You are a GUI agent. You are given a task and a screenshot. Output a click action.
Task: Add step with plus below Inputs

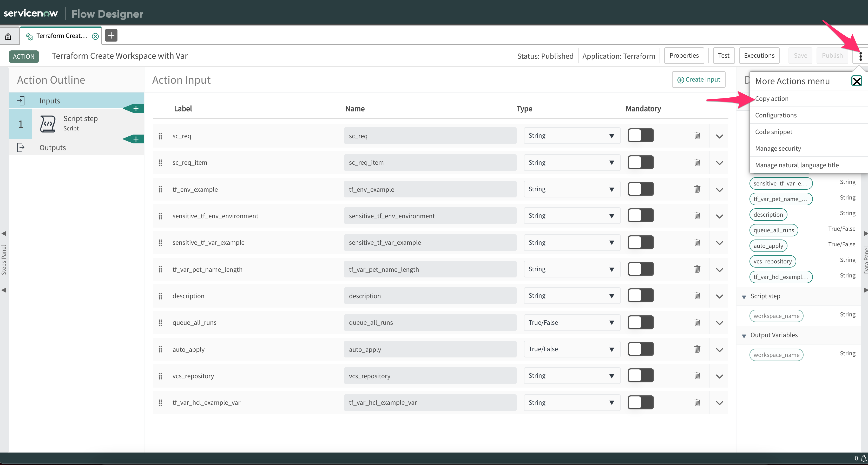136,108
